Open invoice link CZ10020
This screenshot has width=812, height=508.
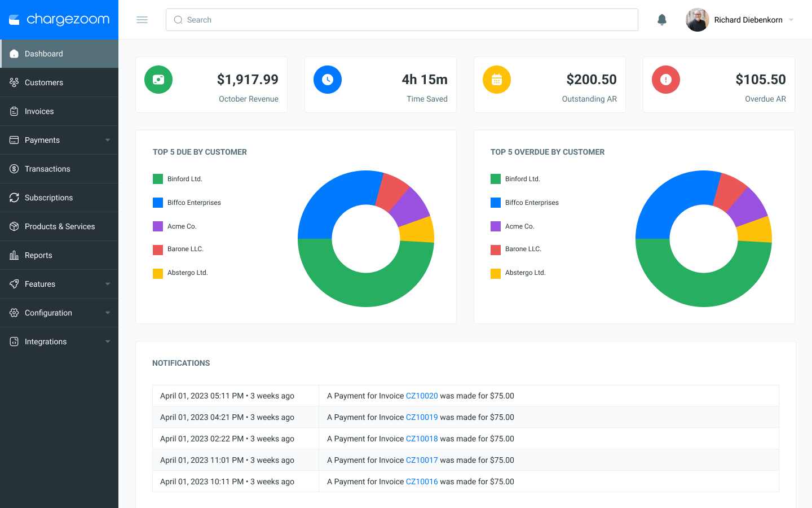[422, 396]
